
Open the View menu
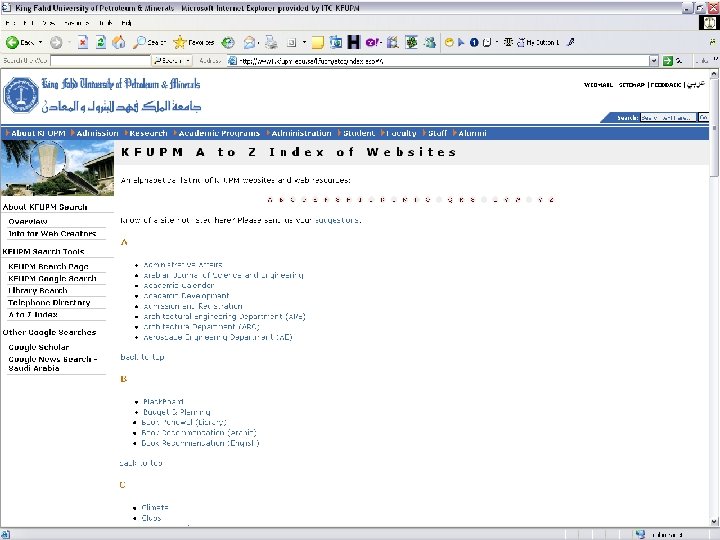click(x=49, y=22)
